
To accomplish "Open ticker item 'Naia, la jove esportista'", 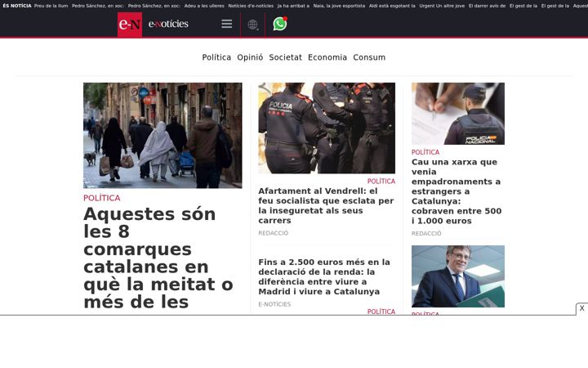I will coord(339,6).
